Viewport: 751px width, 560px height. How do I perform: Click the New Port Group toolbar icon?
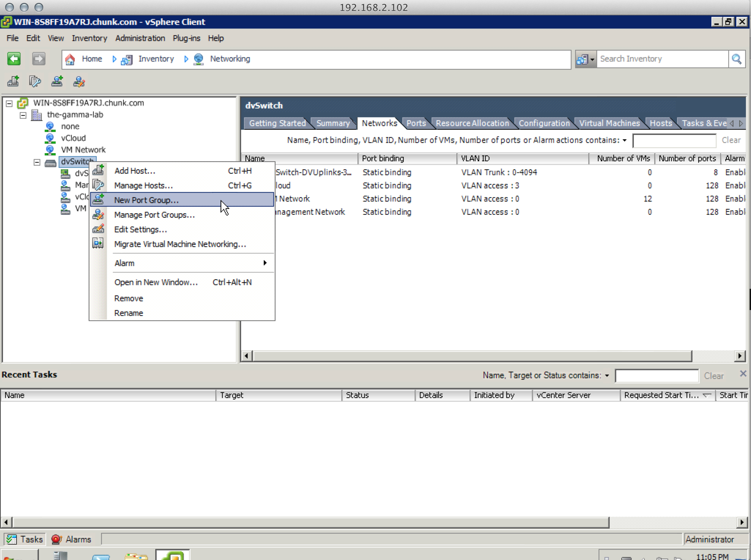[x=57, y=81]
